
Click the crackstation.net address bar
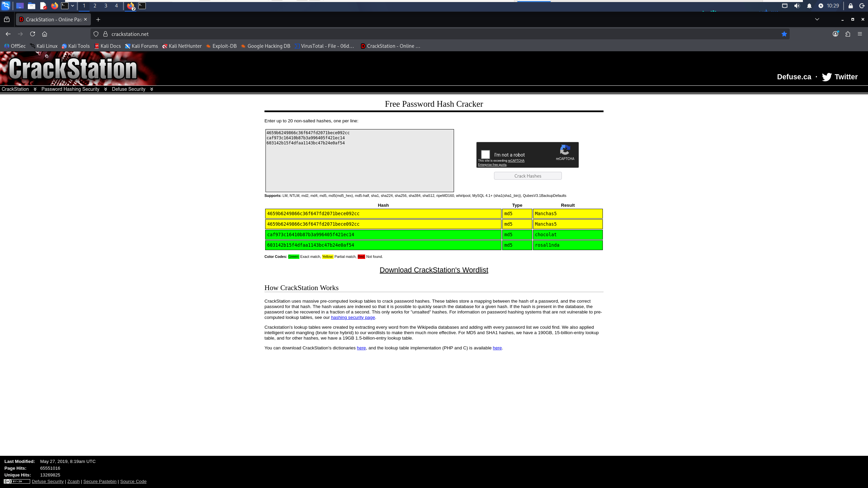pos(441,34)
